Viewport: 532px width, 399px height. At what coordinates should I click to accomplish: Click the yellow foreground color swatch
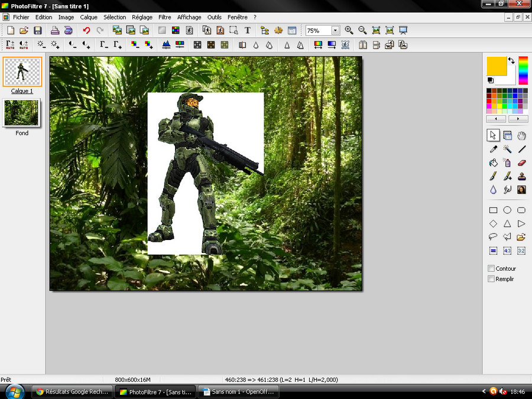coord(497,66)
